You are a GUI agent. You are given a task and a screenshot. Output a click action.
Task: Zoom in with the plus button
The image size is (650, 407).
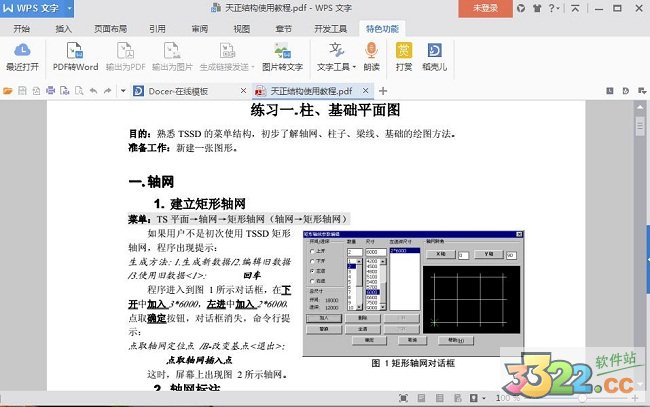pyautogui.click(x=635, y=398)
